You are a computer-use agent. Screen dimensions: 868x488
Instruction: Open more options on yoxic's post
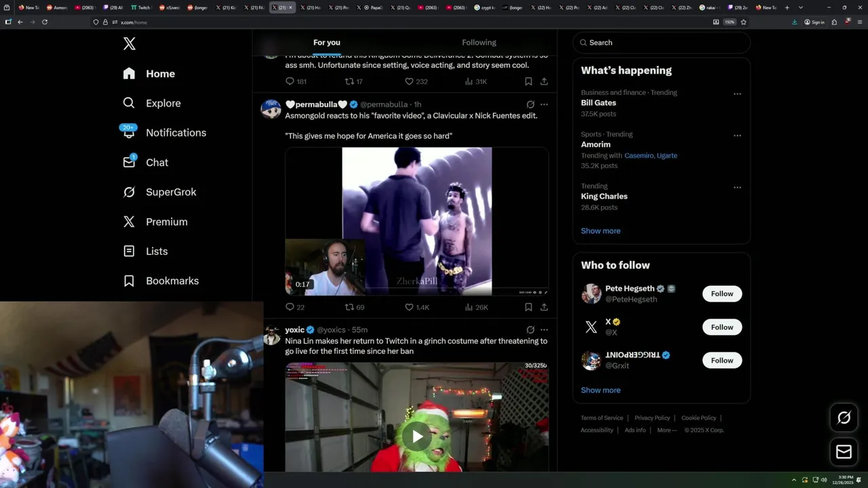tap(544, 330)
